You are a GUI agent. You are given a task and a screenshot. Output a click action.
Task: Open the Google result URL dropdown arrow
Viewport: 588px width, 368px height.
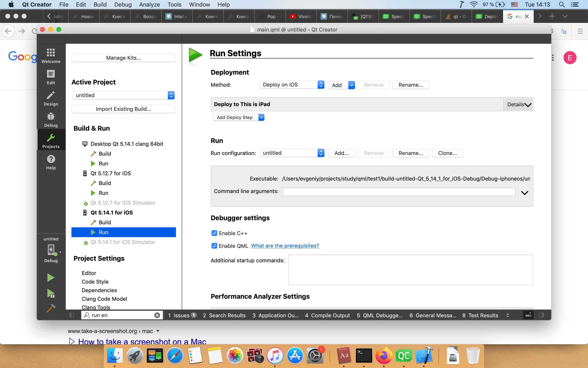pyautogui.click(x=158, y=331)
